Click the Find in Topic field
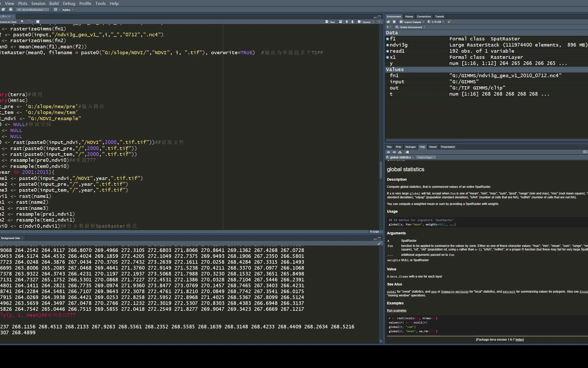 tap(425, 157)
